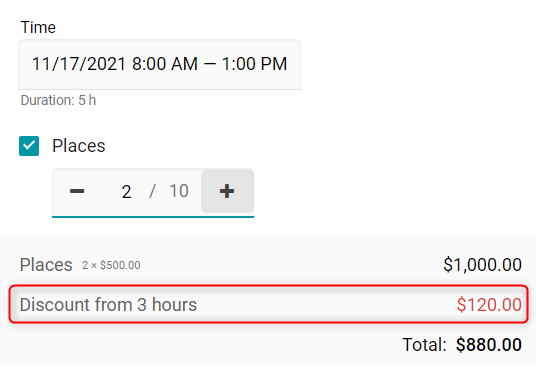The width and height of the screenshot is (536, 374).
Task: Click the plus icon to add a place
Action: coord(227,191)
